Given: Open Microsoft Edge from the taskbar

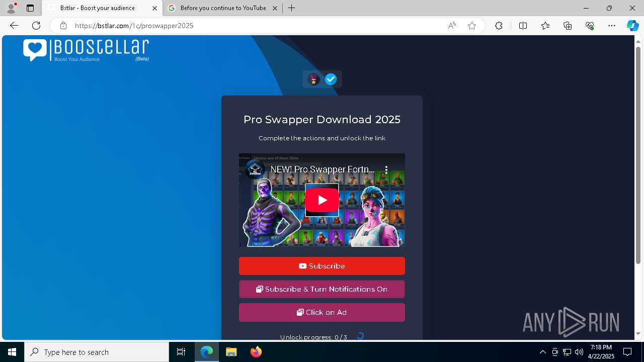Looking at the screenshot, I should pos(207,352).
